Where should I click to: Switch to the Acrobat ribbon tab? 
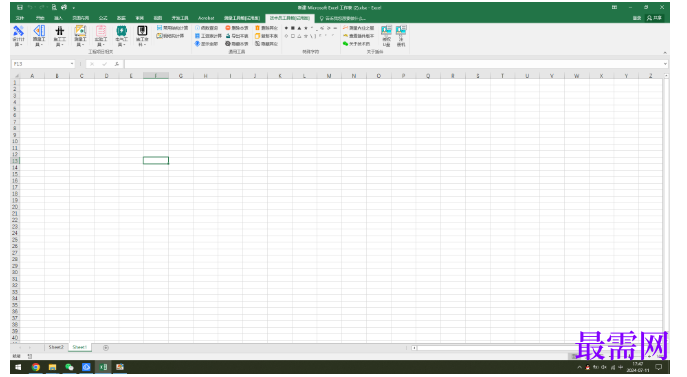(206, 18)
